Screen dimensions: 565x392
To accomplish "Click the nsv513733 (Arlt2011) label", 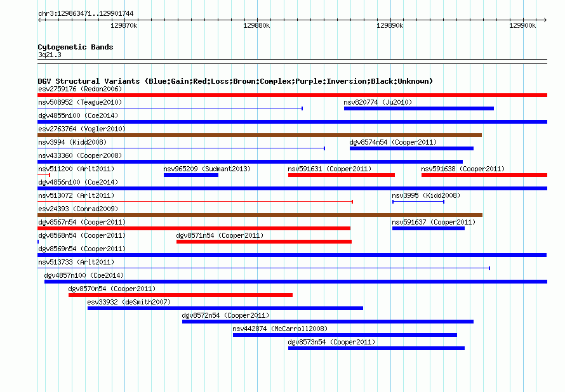I will pyautogui.click(x=76, y=262).
